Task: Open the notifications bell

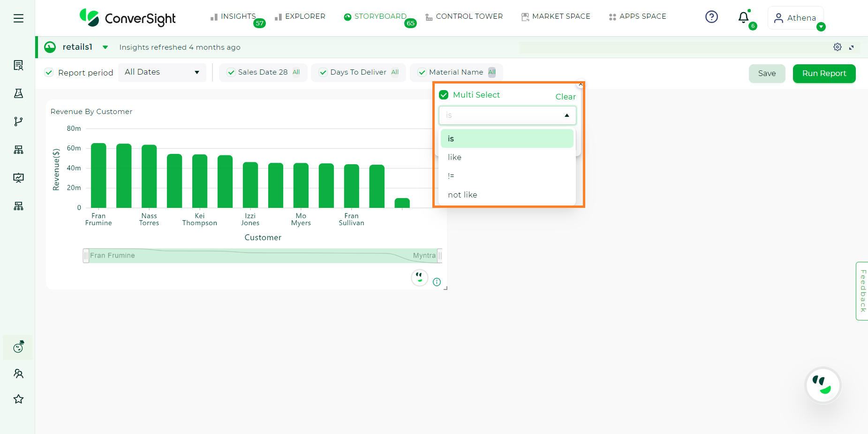Action: [743, 17]
